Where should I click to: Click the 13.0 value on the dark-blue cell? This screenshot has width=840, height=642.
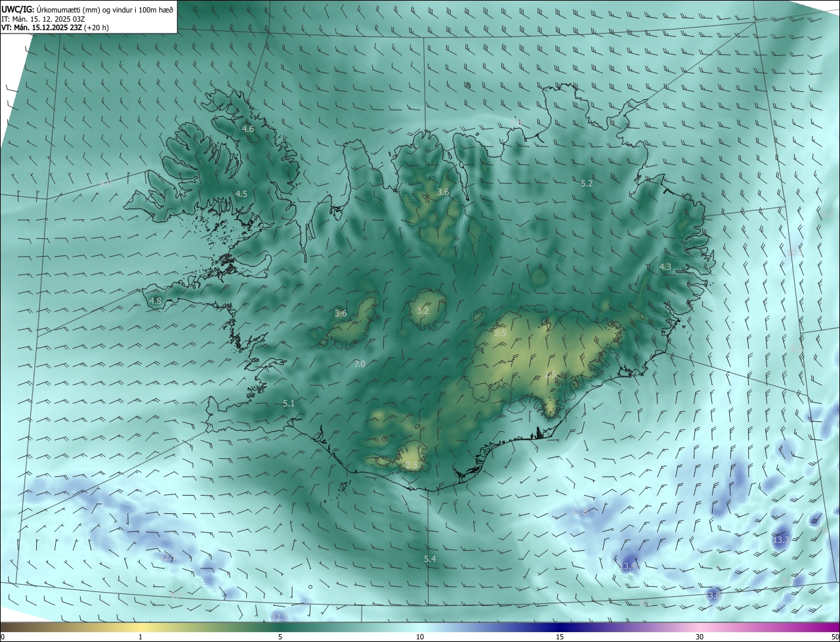(x=713, y=595)
